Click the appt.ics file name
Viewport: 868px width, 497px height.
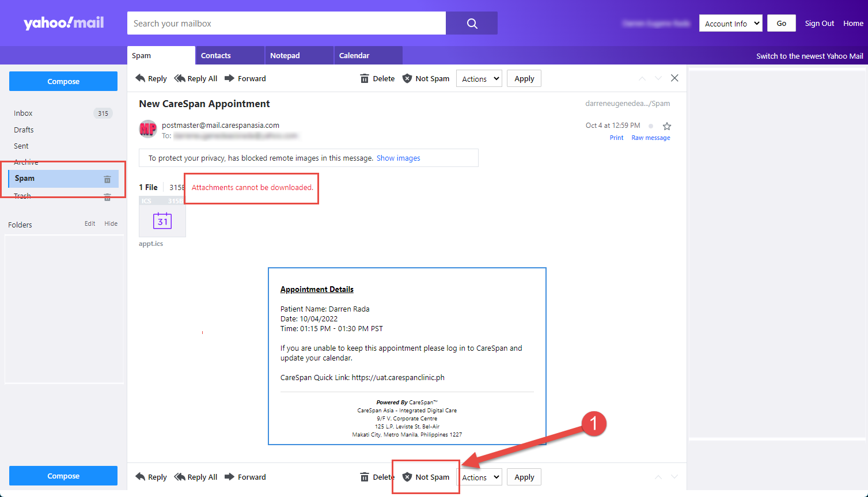(x=151, y=244)
